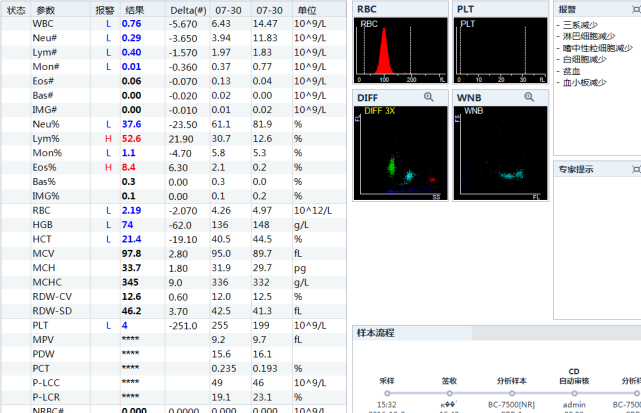Image resolution: width=641 pixels, height=413 pixels.
Task: Click the L flag in HGB row
Action: point(108,225)
